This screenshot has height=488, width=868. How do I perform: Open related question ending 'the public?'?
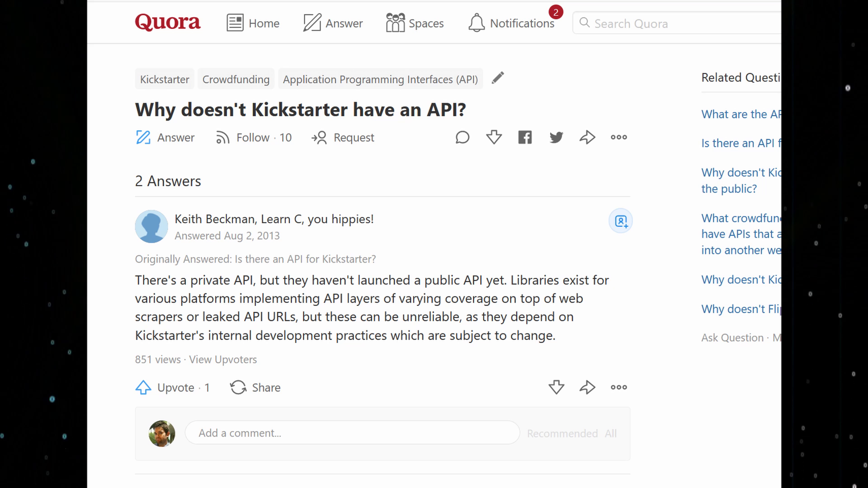[x=741, y=181]
